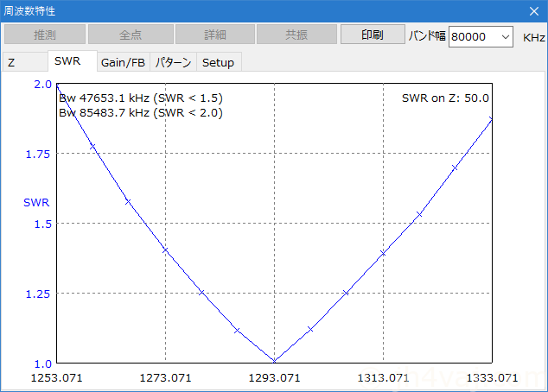This screenshot has width=548, height=392.
Task: Click the greyed 共振 button
Action: (x=296, y=35)
